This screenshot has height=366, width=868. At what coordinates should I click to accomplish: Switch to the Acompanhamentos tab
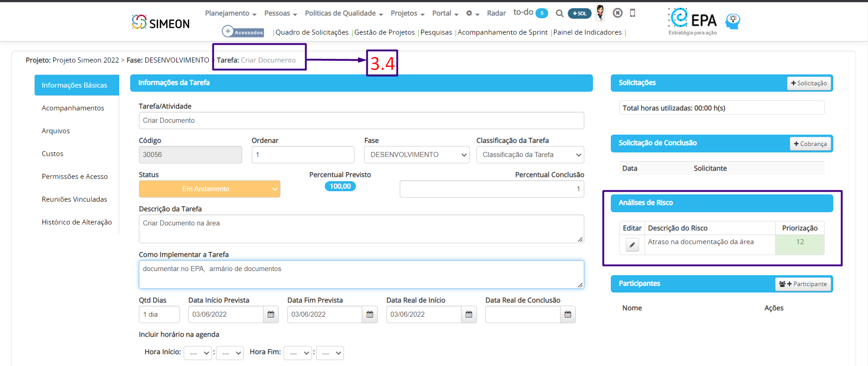coord(73,108)
